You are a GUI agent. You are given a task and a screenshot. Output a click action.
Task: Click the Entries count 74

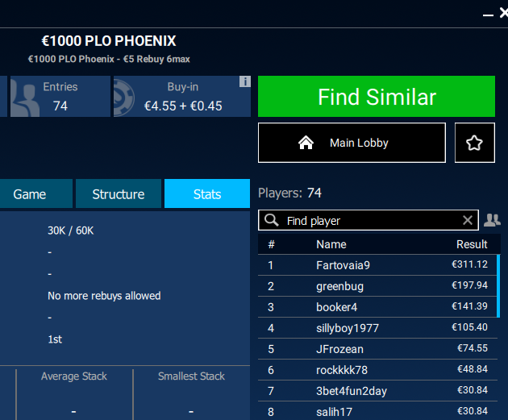[x=60, y=106]
